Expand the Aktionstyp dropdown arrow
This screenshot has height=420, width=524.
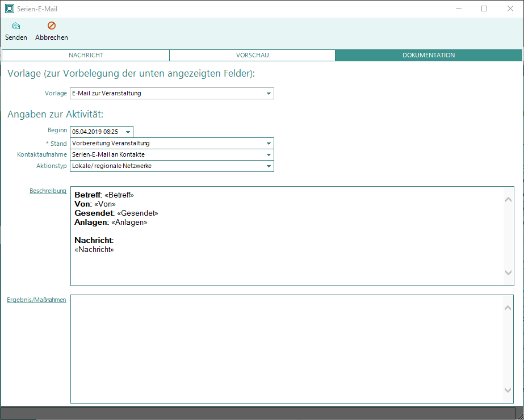(269, 166)
